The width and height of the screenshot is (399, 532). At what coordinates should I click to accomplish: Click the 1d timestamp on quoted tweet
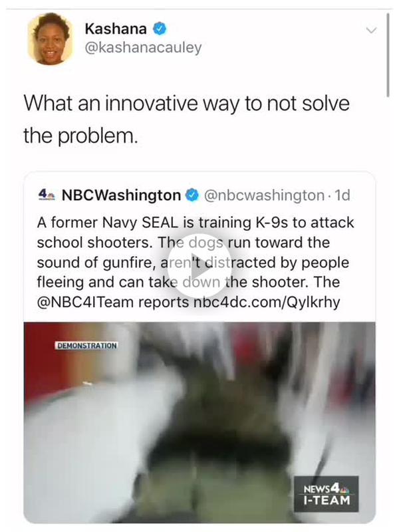click(342, 195)
